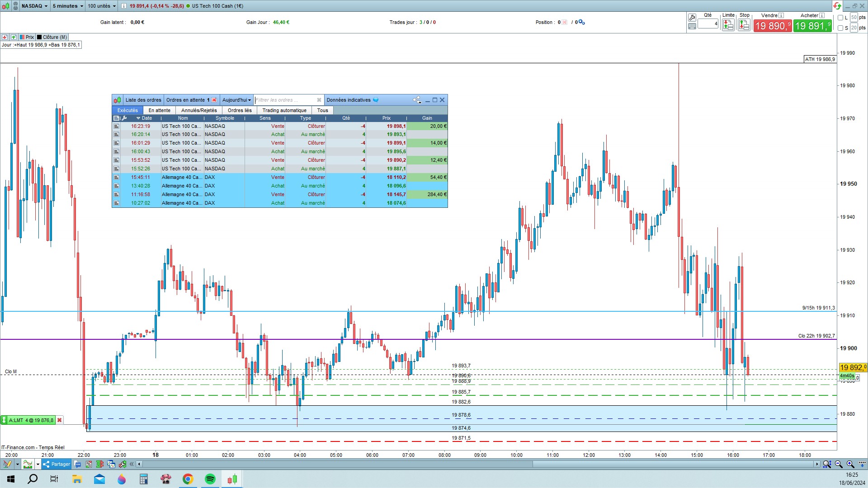Screen dimensions: 868x488
Task: Switch to the Annulés/Rejetés tab
Action: tap(199, 110)
